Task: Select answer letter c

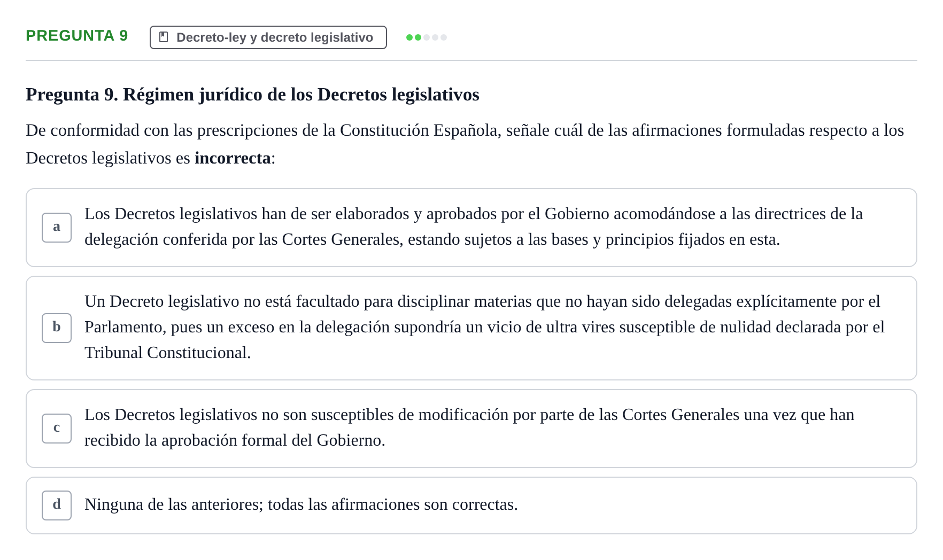Action: [57, 428]
